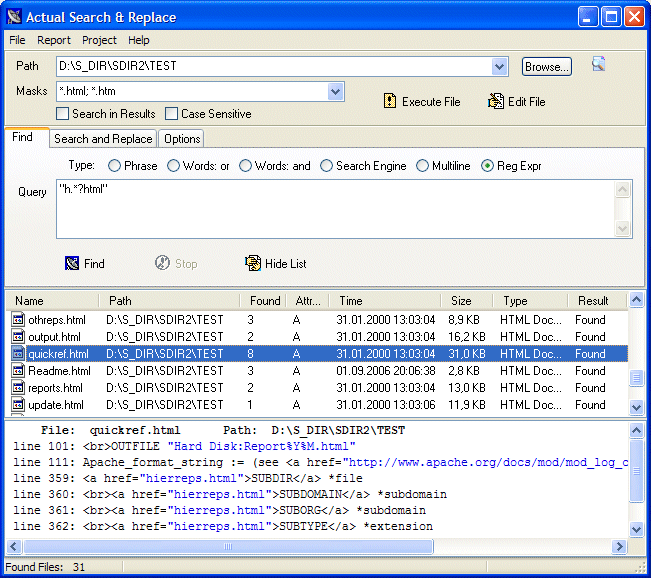Click preview pane scroll down arrow

[x=636, y=529]
